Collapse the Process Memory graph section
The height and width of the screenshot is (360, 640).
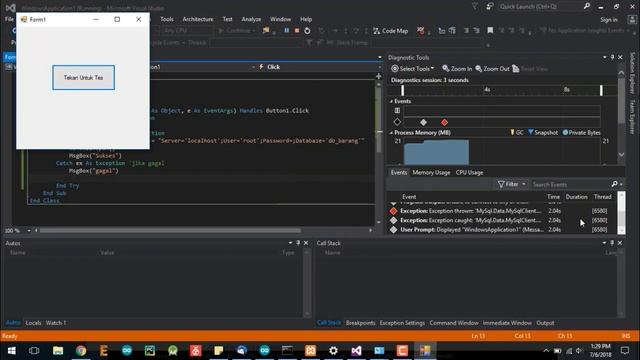[391, 133]
